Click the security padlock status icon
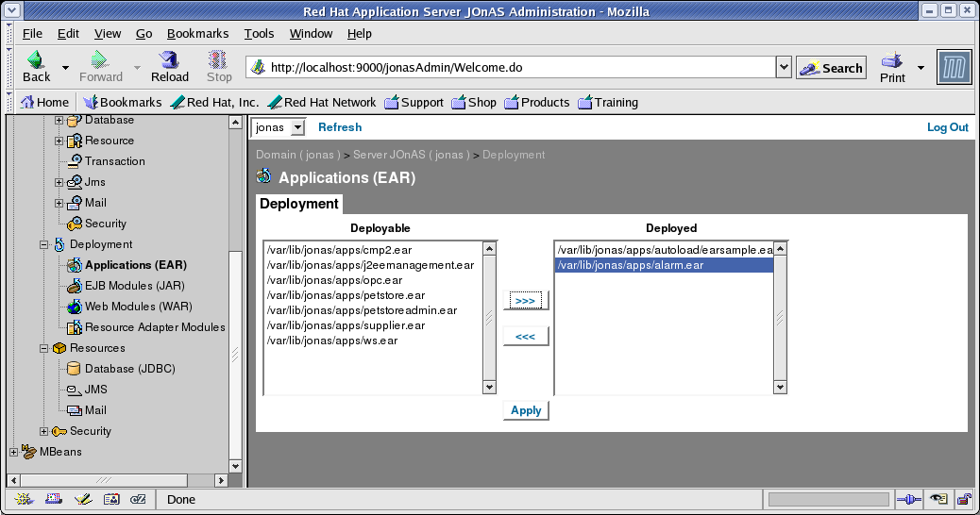 (x=964, y=499)
